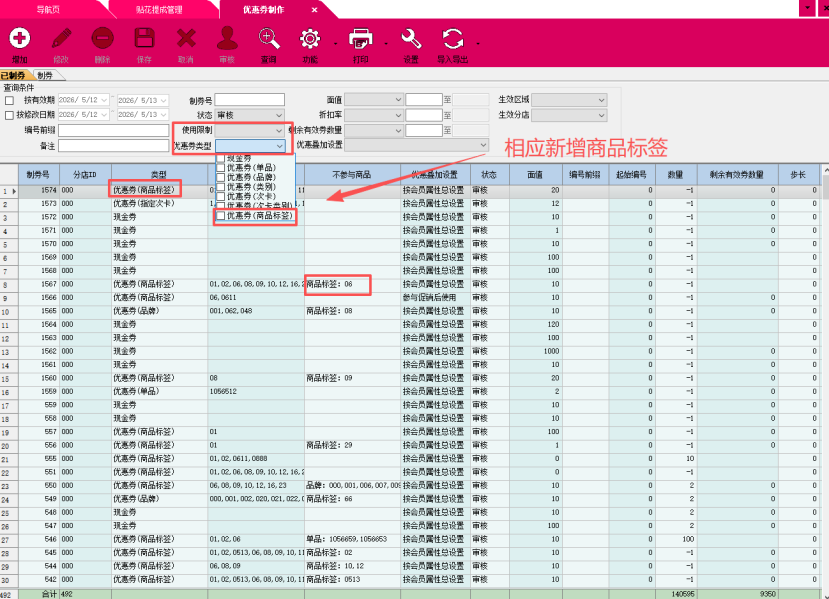Click the 删除 minus delete icon
Image resolution: width=829 pixels, height=599 pixels.
click(103, 39)
